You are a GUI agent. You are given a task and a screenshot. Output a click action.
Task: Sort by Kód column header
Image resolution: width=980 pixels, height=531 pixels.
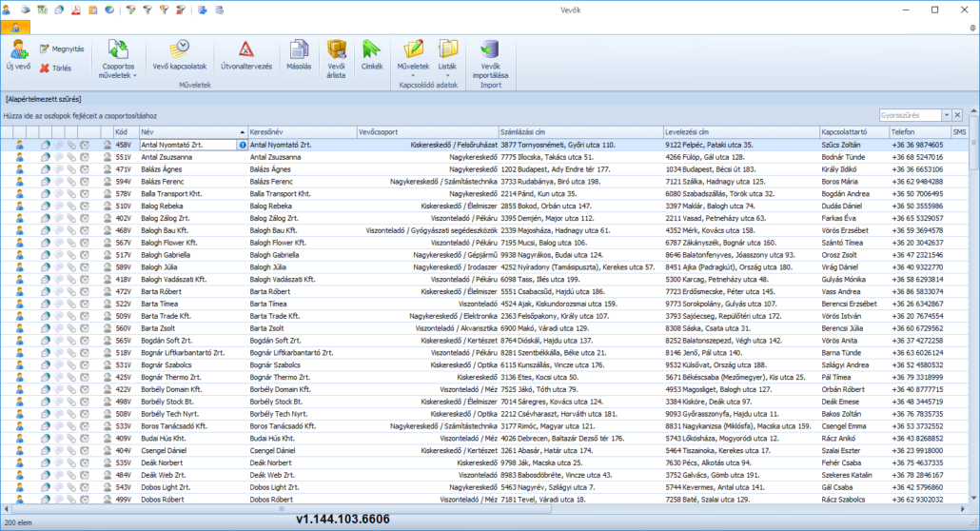[127, 132]
